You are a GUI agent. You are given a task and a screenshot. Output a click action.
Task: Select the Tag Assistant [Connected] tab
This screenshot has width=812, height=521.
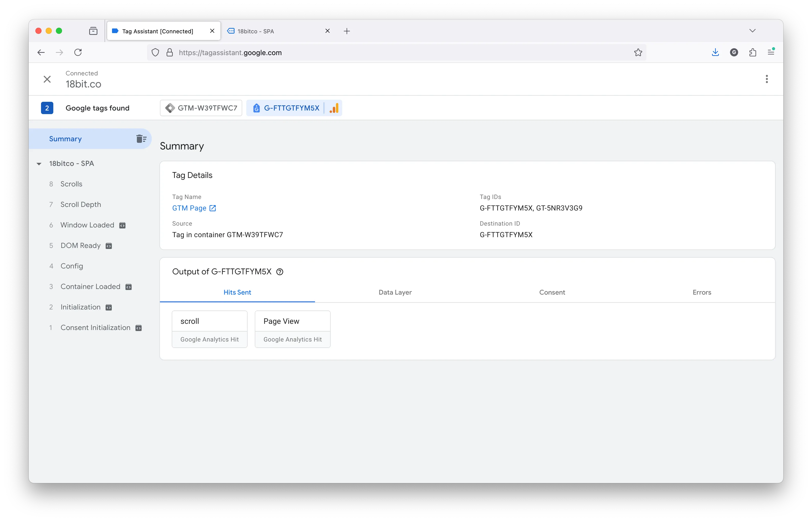[164, 31]
